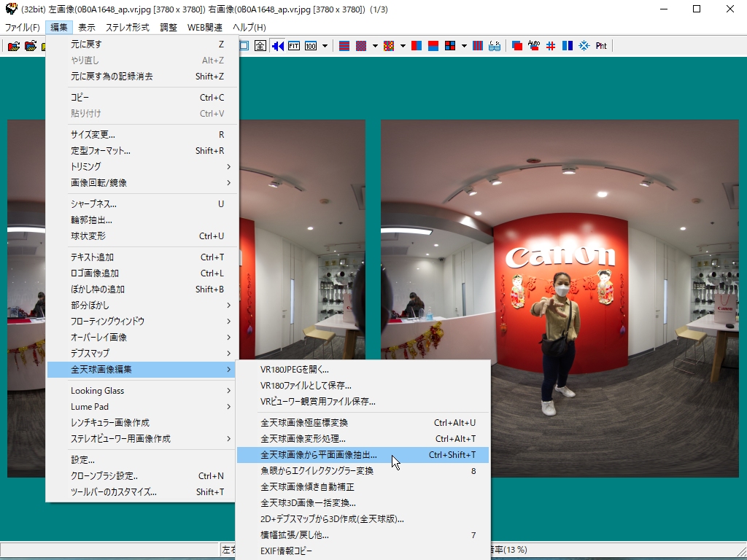The width and height of the screenshot is (747, 560).
Task: Select the red/blue above-below icon
Action: pyautogui.click(x=433, y=46)
